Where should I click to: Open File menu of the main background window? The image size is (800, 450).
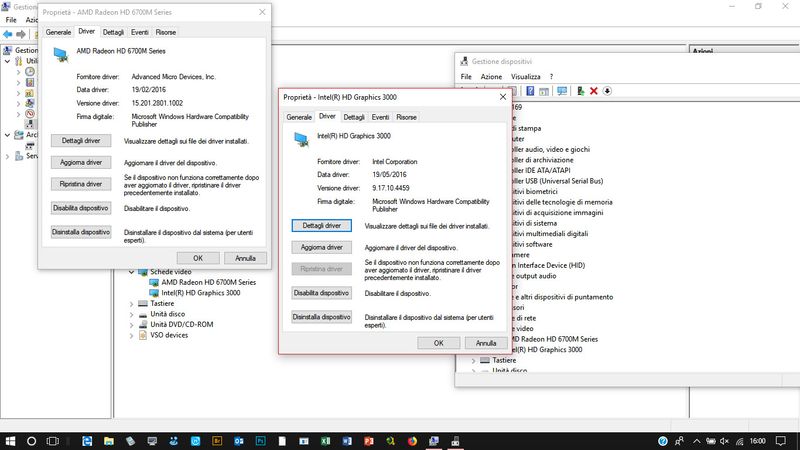coord(11,20)
